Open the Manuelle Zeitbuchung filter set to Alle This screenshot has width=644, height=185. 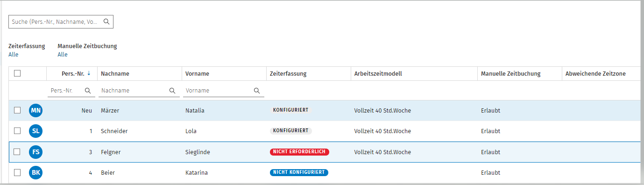click(63, 55)
